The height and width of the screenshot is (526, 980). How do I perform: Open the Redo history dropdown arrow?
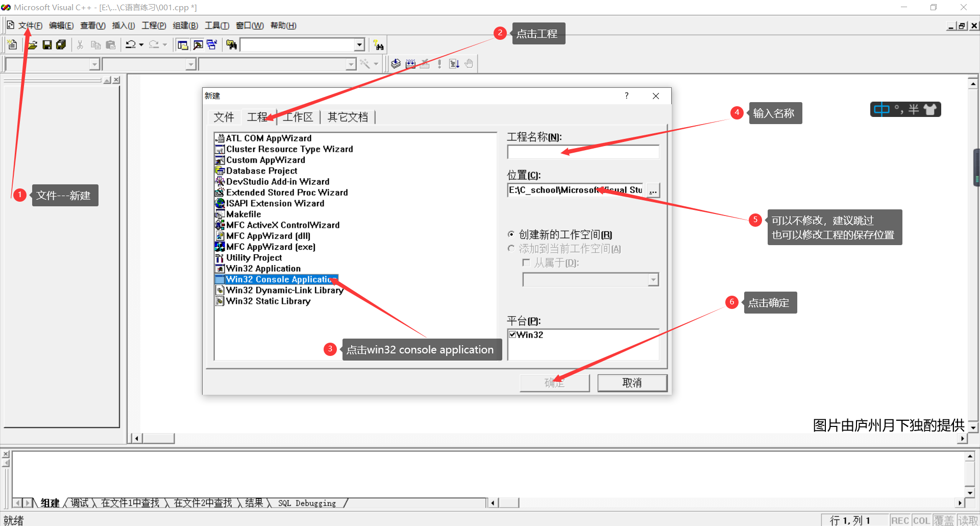(165, 45)
